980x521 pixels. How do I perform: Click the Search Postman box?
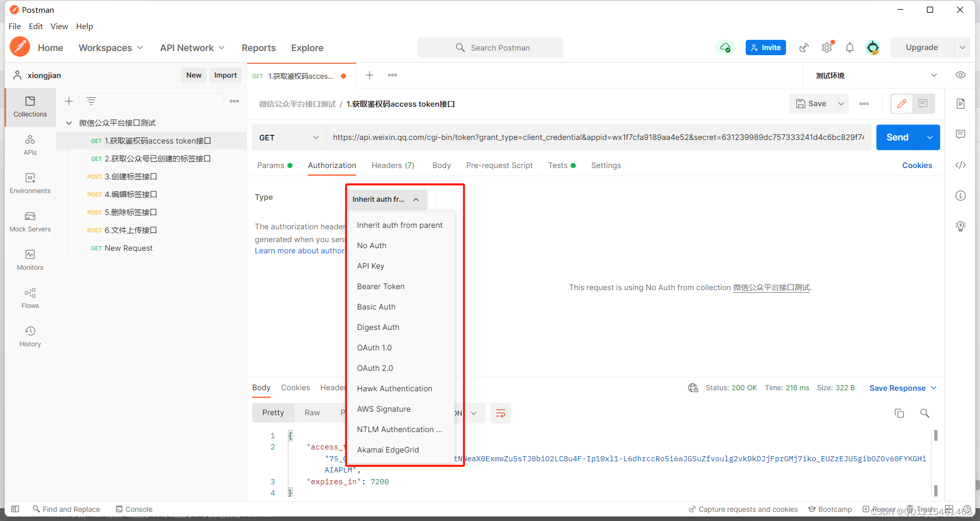pos(490,48)
